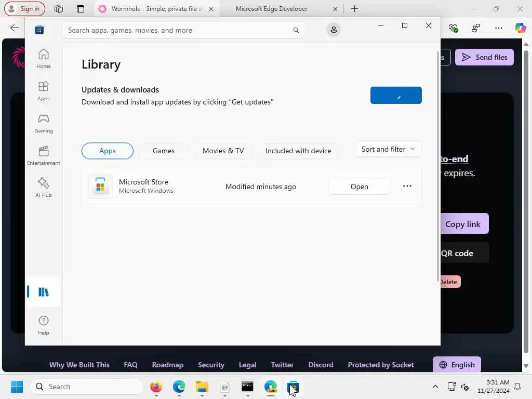Open File Explorer from the taskbar
The image size is (532, 399).
(202, 387)
